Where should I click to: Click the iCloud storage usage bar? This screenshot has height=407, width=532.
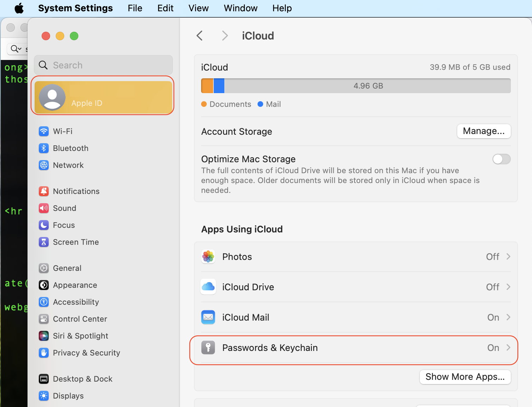pyautogui.click(x=356, y=85)
